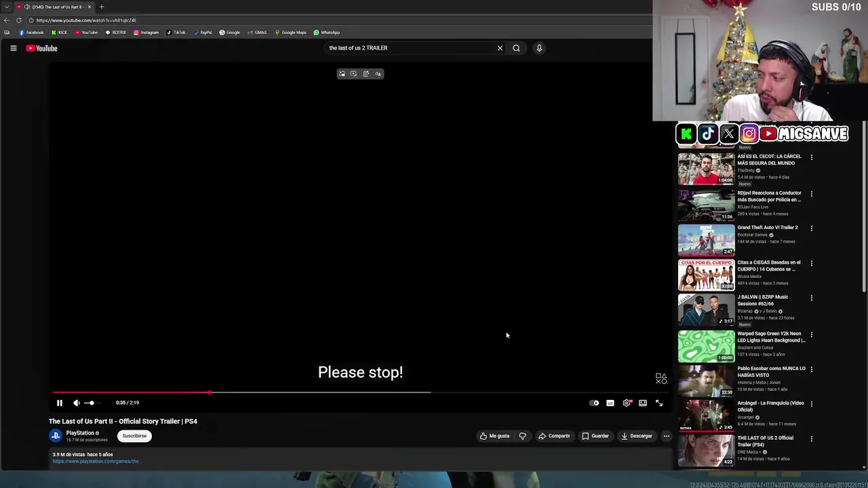This screenshot has width=868, height=488.
Task: Open the browser tab search dropdown arrow
Action: [x=7, y=7]
